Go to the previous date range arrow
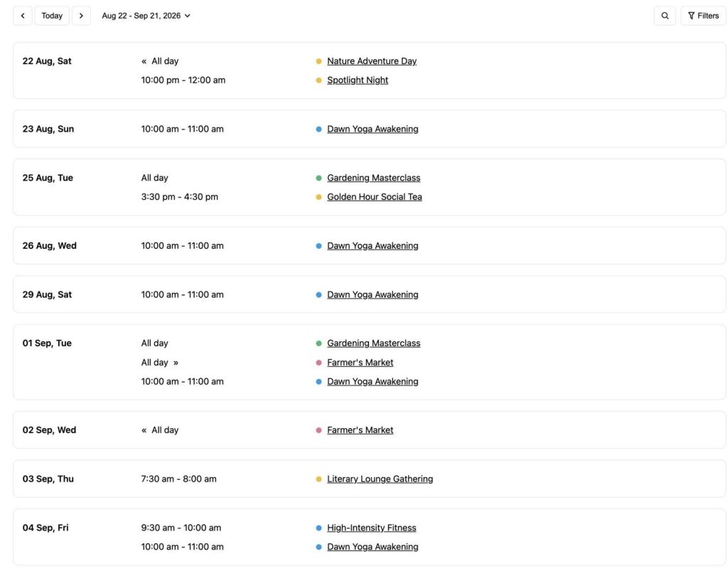The height and width of the screenshot is (571, 728). coord(23,16)
